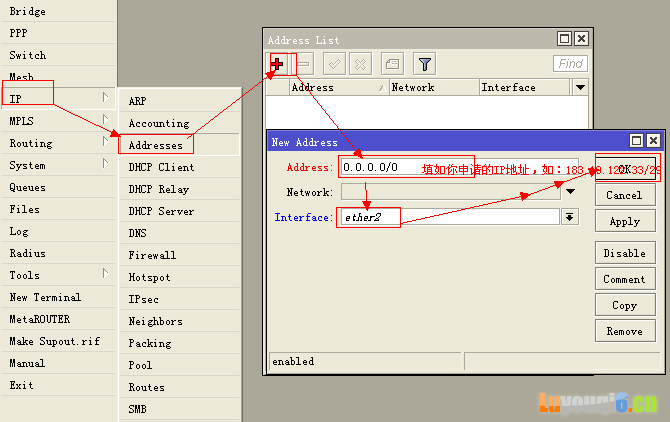
Task: Select Firewall in the IP submenu
Action: click(180, 255)
